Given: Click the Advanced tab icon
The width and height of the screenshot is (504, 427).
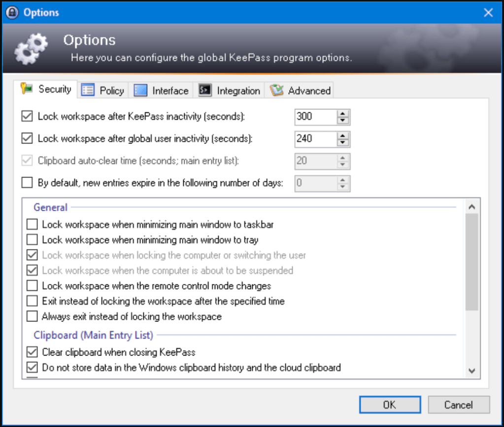Looking at the screenshot, I should (x=276, y=90).
